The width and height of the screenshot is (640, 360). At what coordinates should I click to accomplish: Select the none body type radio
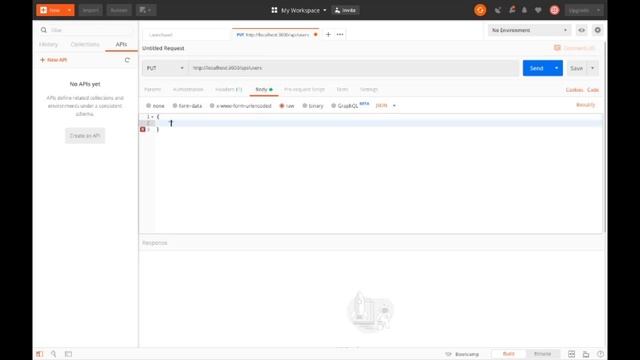pyautogui.click(x=149, y=106)
